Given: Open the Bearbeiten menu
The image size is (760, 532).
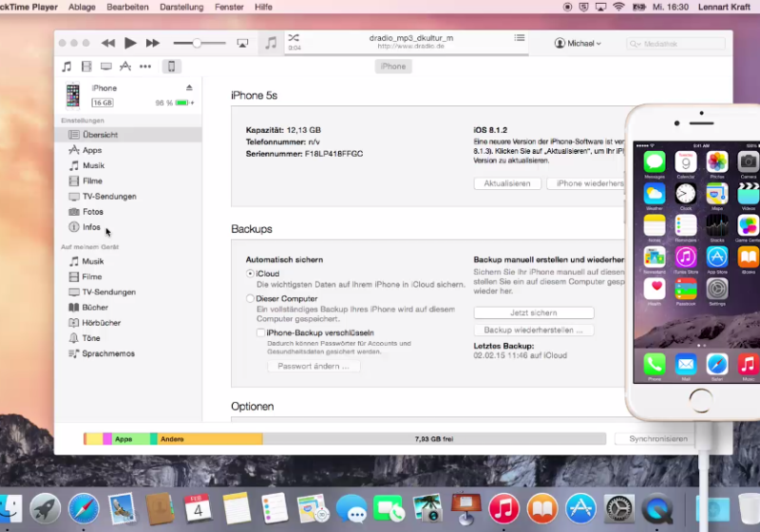Looking at the screenshot, I should (127, 7).
